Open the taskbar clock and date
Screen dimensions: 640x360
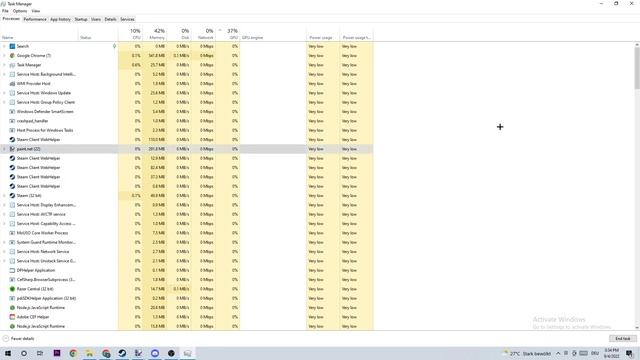pyautogui.click(x=611, y=353)
